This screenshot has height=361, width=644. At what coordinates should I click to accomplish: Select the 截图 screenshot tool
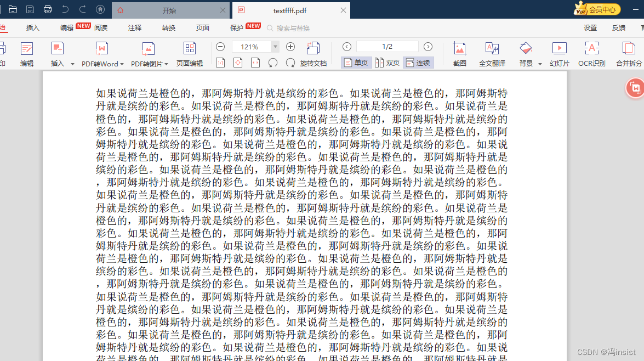459,53
